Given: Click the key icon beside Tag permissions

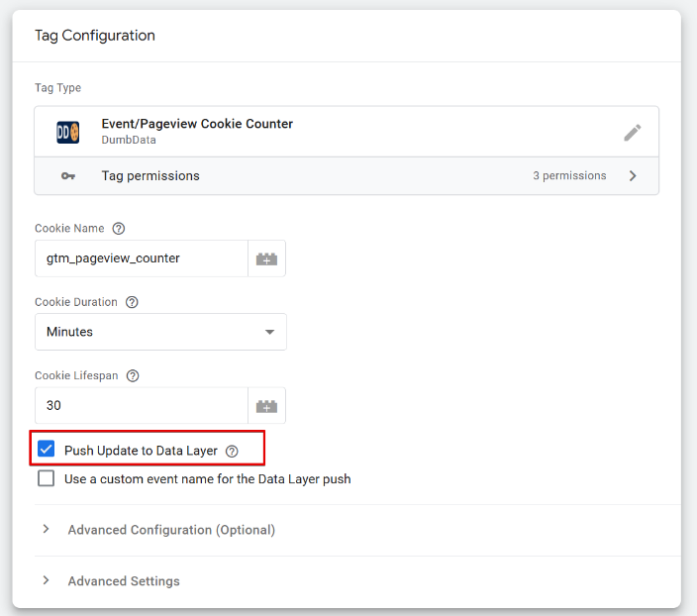Looking at the screenshot, I should 68,176.
